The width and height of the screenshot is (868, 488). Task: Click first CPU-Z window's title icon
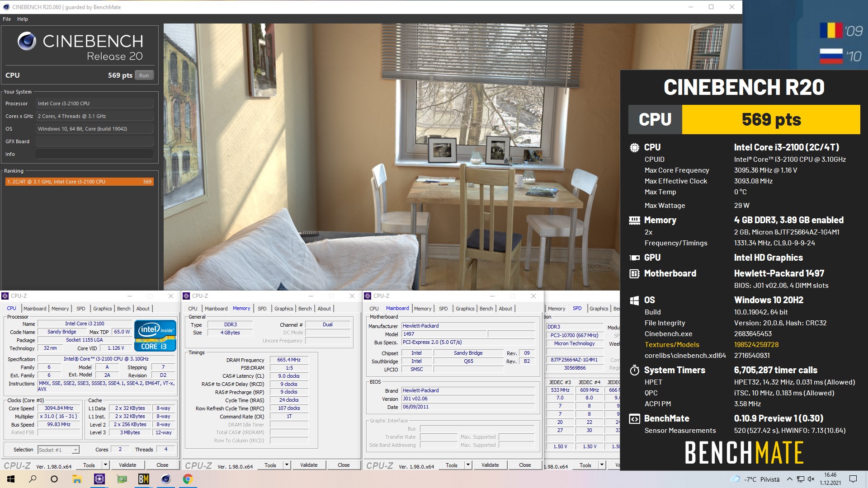(x=5, y=296)
